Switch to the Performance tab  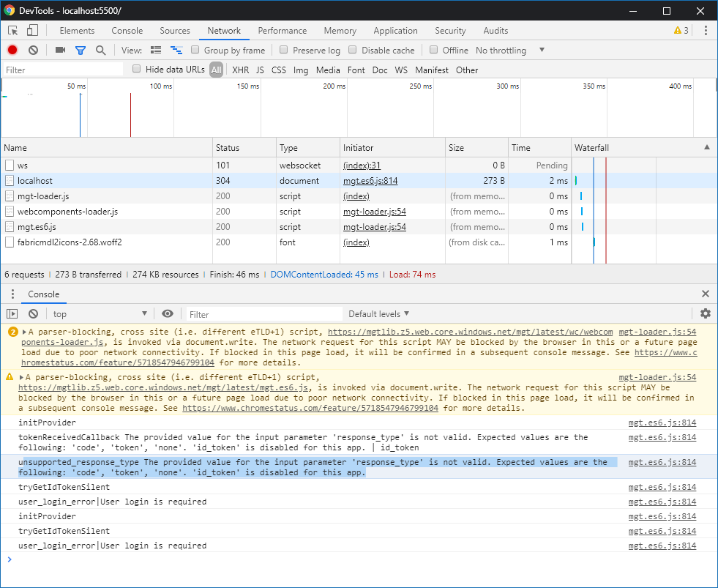(283, 30)
